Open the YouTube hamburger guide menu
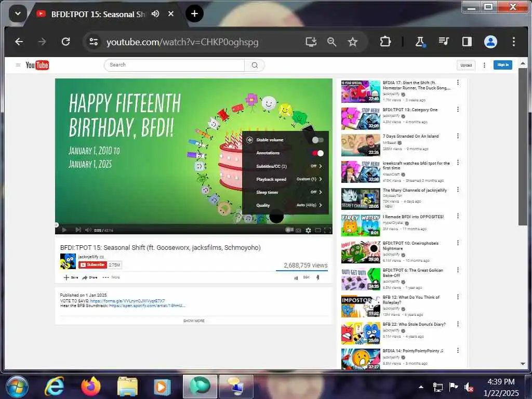Screen dimensions: 532x399 coord(18,65)
